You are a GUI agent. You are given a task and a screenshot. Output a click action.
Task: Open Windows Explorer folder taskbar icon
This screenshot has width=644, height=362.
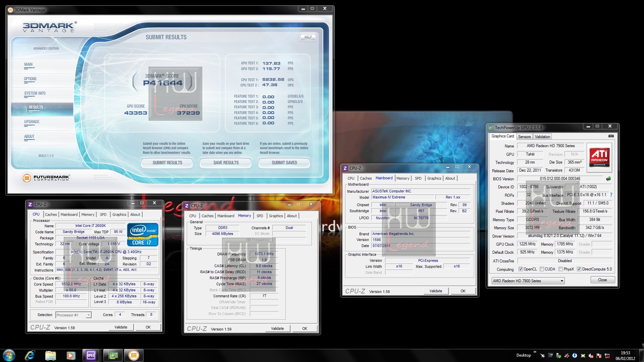click(x=50, y=355)
